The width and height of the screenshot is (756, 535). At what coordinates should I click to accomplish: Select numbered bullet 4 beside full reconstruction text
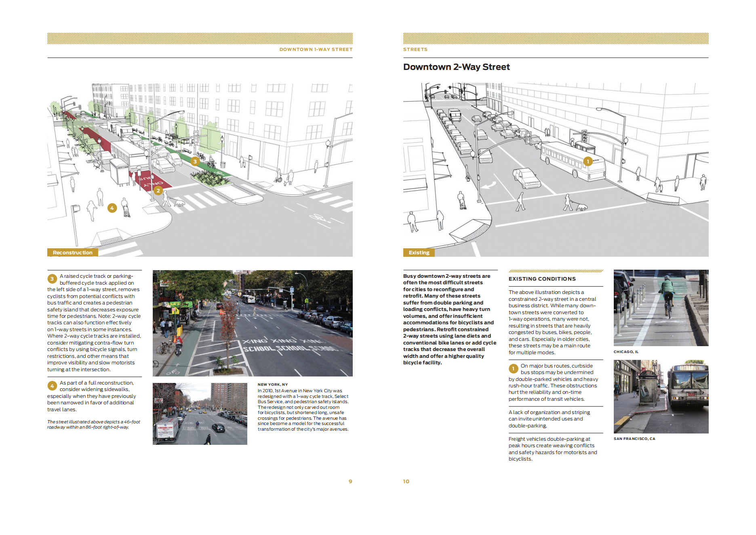(52, 385)
